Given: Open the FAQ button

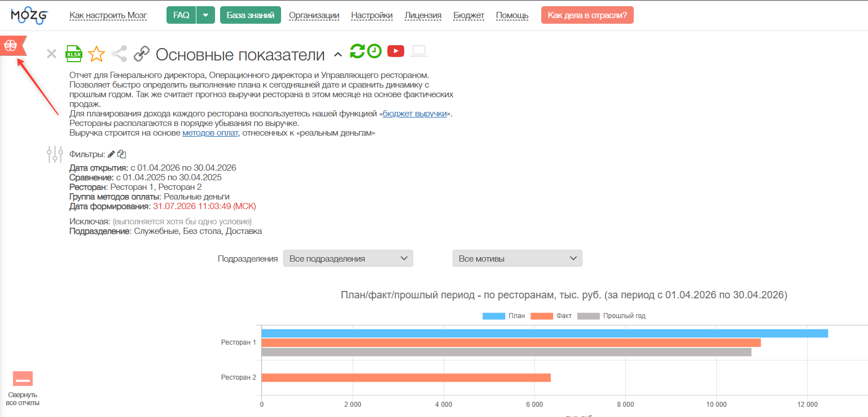Looking at the screenshot, I should (181, 15).
